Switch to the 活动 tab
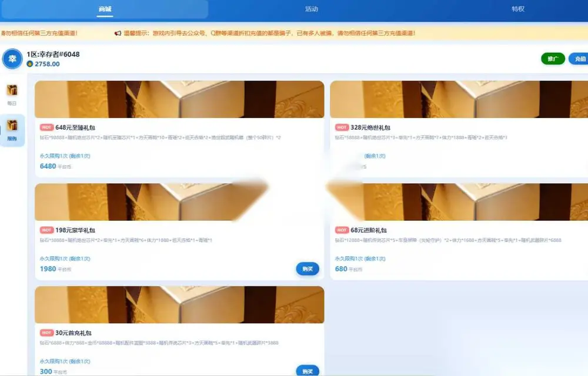 tap(311, 9)
